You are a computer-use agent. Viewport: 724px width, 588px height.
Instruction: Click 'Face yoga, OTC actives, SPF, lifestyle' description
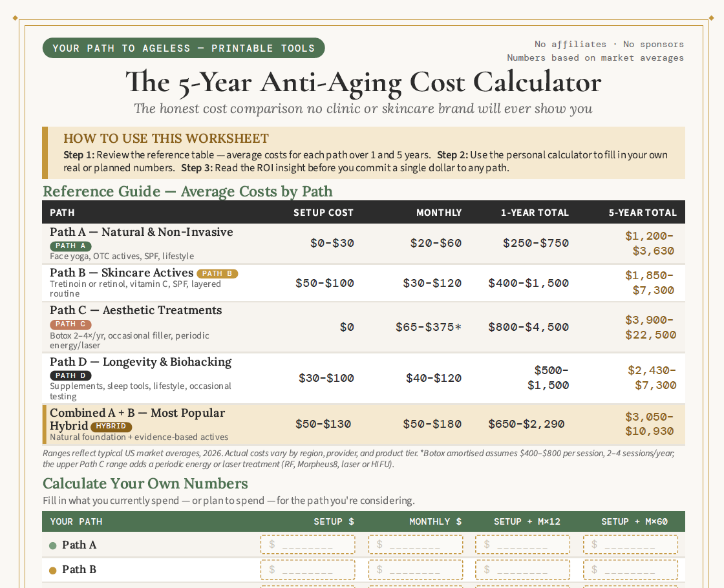pyautogui.click(x=122, y=256)
